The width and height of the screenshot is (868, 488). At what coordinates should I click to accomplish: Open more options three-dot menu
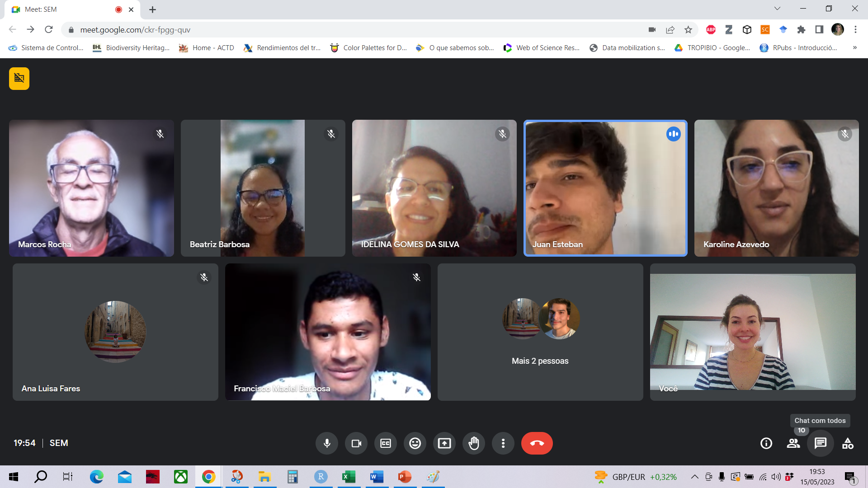point(503,443)
